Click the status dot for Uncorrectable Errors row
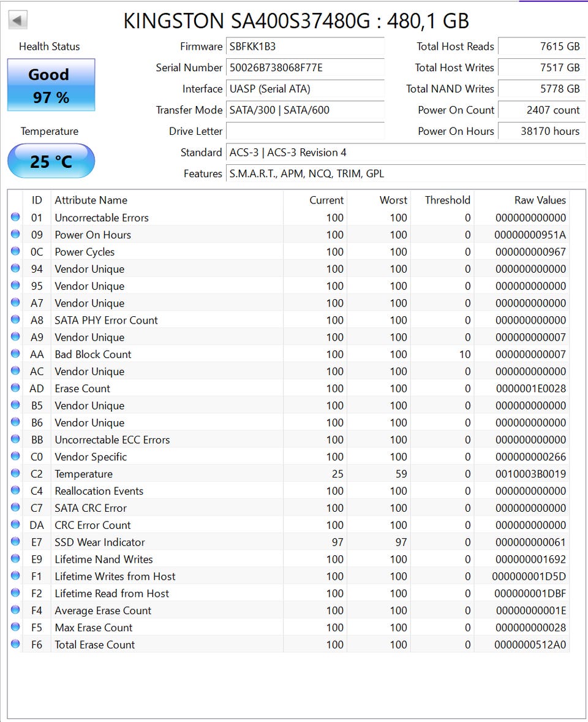 15,217
